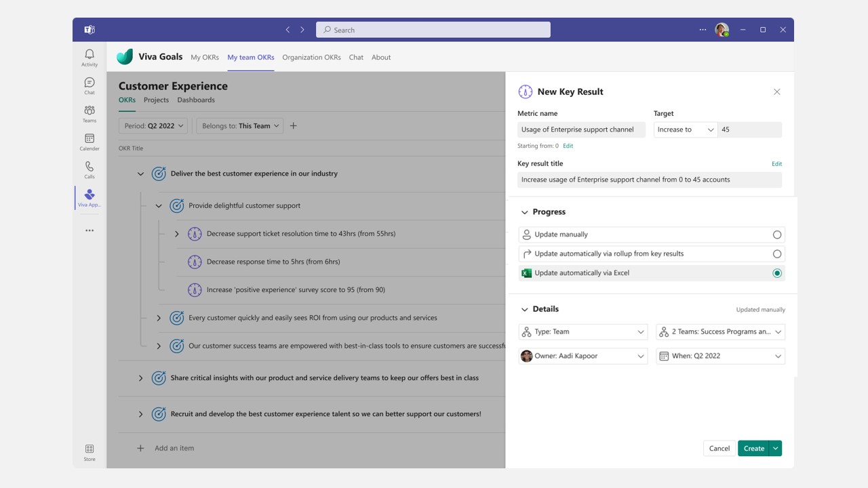This screenshot has width=868, height=488.
Task: Add a filter with the plus icon
Action: 294,125
